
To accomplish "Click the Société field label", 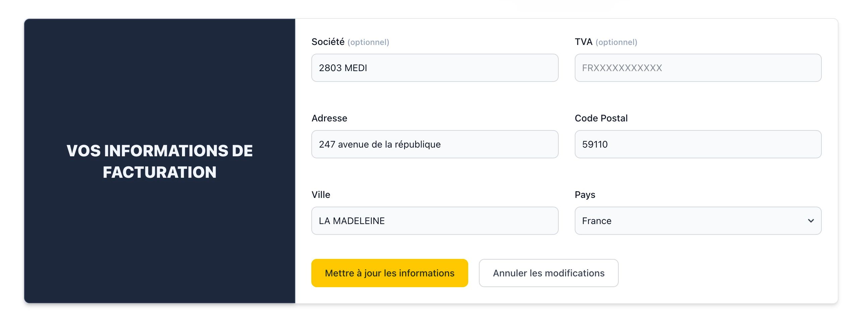I will pyautogui.click(x=328, y=42).
